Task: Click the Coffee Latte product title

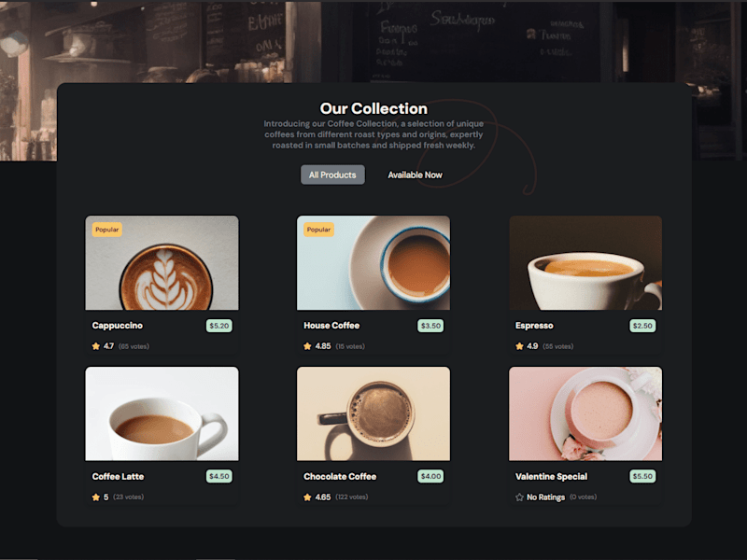Action: click(x=118, y=477)
